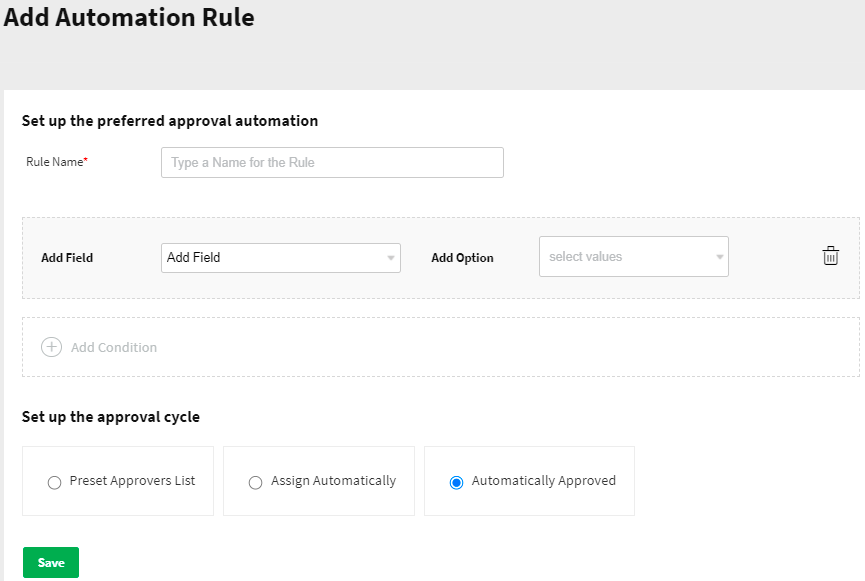This screenshot has width=865, height=581.
Task: Click the bold Add Option label
Action: pyautogui.click(x=462, y=258)
